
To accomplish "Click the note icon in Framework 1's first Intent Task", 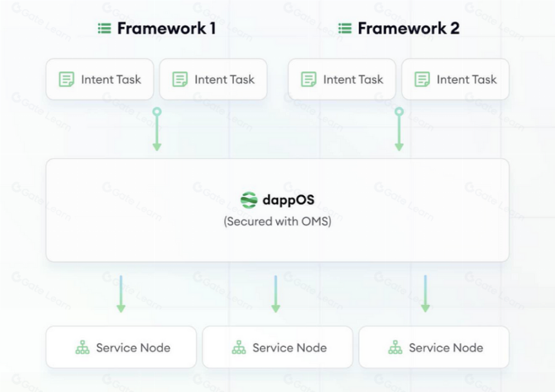I will (x=66, y=79).
